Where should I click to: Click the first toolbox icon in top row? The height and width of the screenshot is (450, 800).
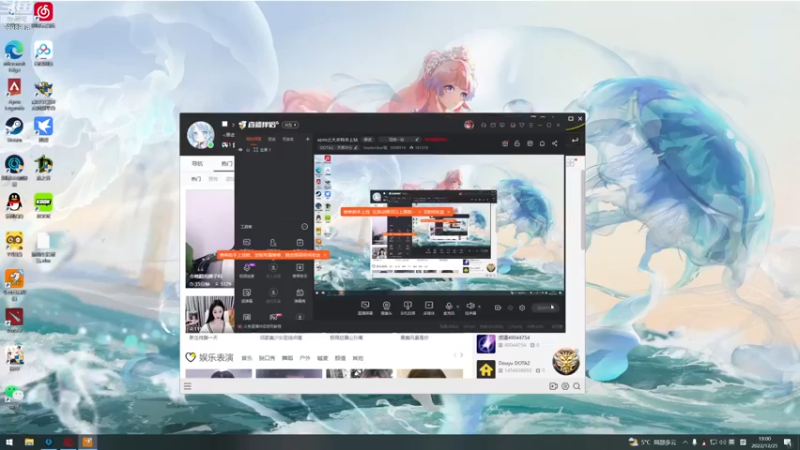(x=247, y=242)
